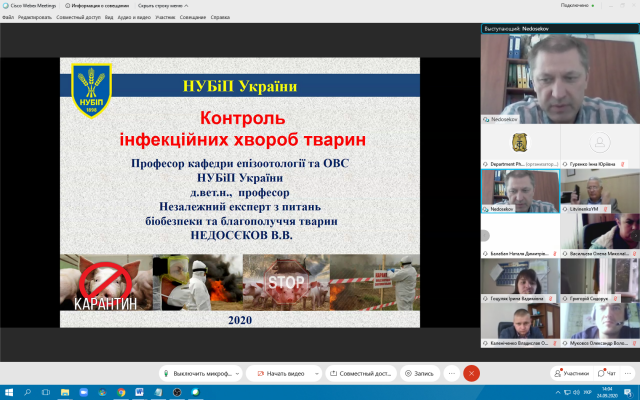
Task: Start recording with Запись button
Action: 419,373
